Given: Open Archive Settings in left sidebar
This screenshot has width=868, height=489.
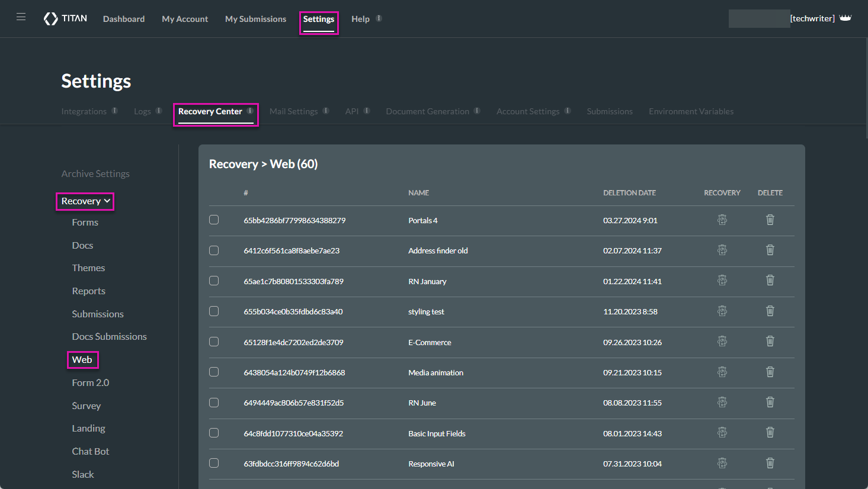Looking at the screenshot, I should (x=95, y=173).
